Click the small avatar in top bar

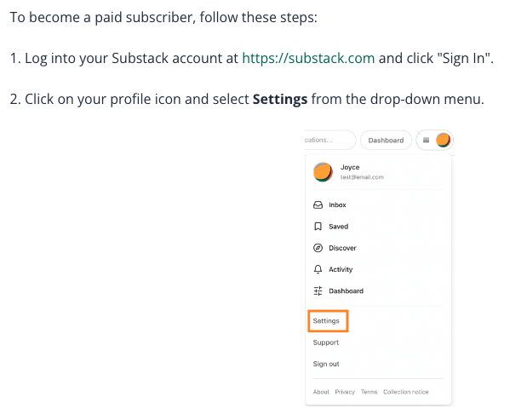pos(443,140)
